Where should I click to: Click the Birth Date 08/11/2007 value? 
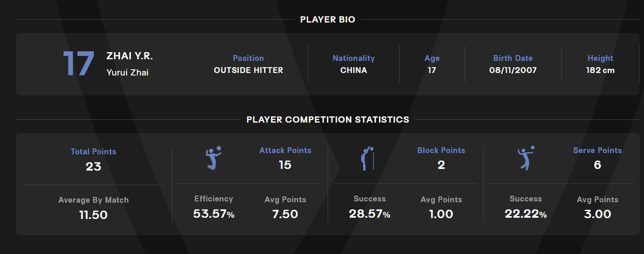513,70
